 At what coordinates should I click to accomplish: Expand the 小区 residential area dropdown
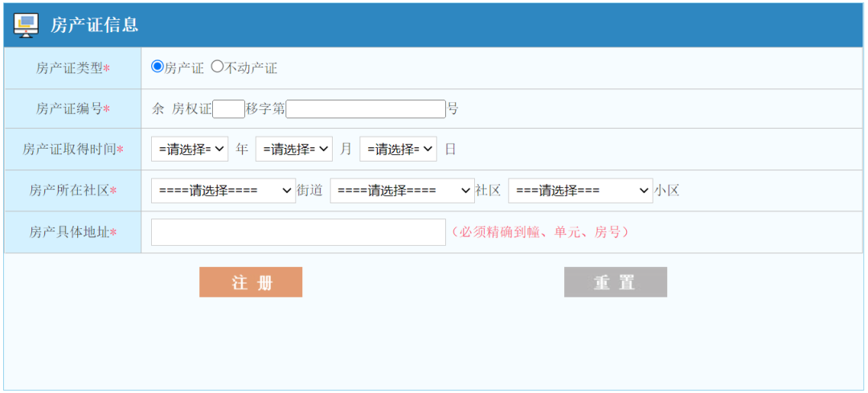580,190
